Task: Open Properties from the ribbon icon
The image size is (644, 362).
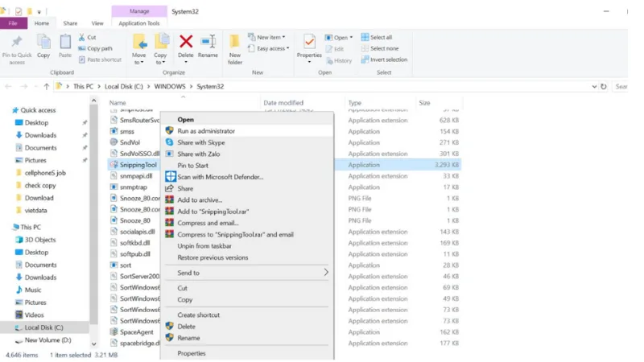Action: (309, 42)
